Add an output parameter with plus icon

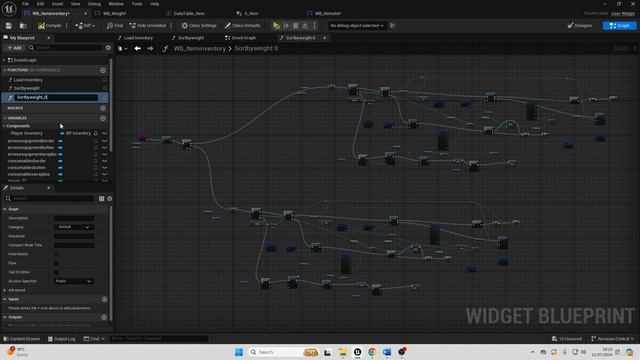(x=104, y=317)
